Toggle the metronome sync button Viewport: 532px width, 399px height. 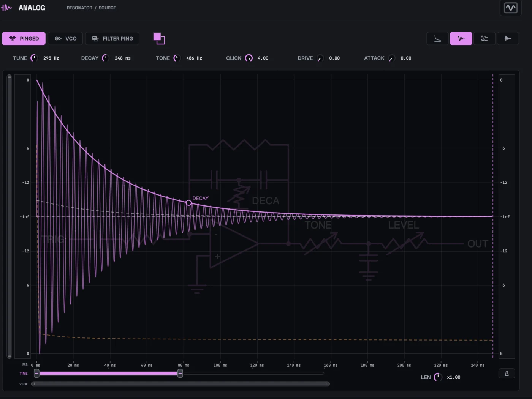tap(507, 374)
